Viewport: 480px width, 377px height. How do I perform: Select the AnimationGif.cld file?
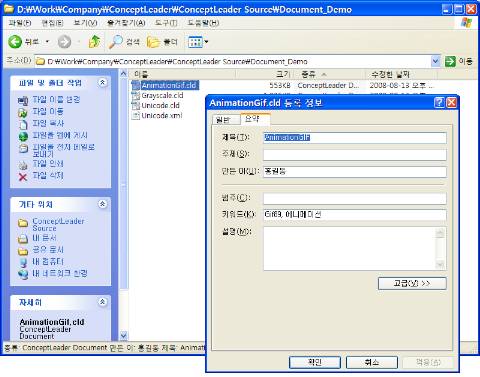pos(169,85)
